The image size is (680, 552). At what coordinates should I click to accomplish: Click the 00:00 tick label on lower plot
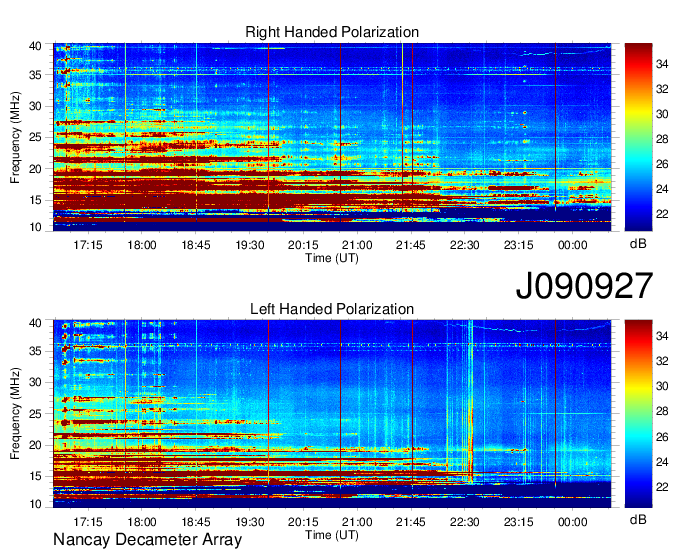[x=572, y=522]
